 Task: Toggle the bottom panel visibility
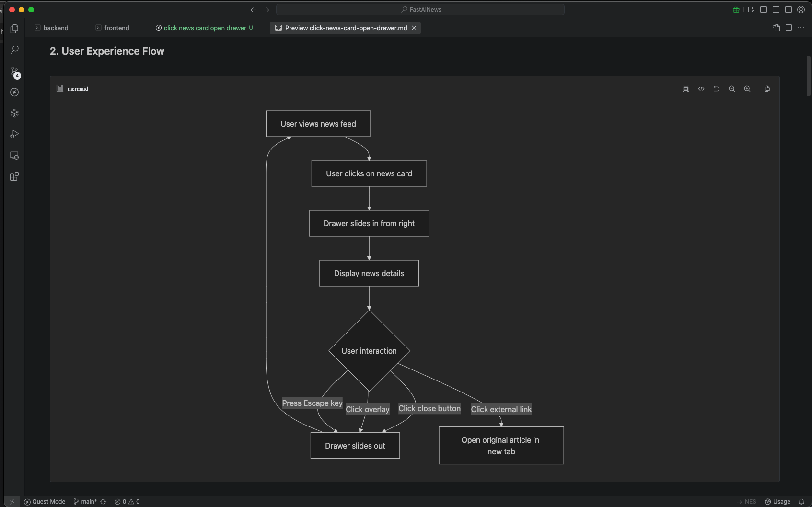776,10
